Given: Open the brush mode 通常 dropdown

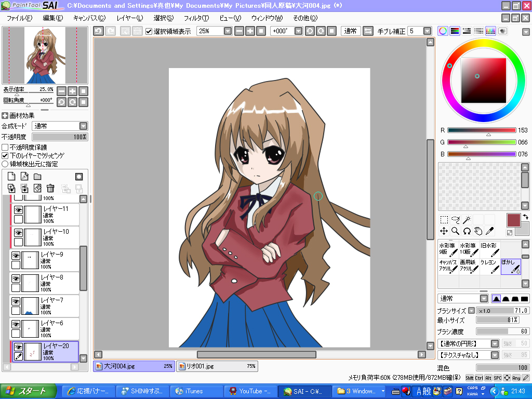Looking at the screenshot, I should [x=484, y=299].
